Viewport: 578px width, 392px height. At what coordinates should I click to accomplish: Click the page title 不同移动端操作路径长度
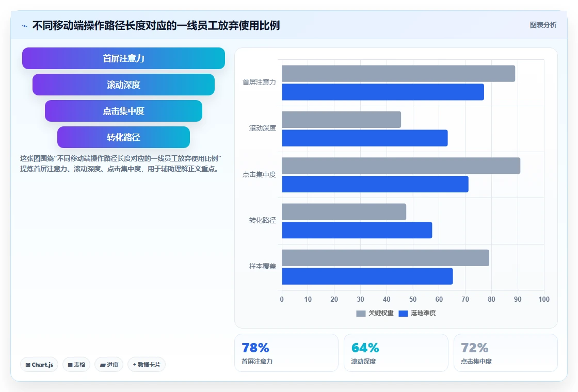click(156, 25)
